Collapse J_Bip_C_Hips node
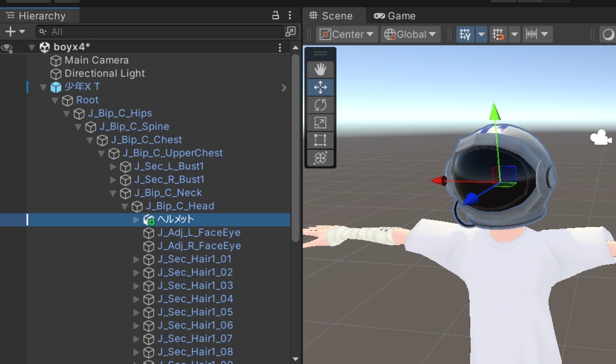Viewport: 616px width, 364px height. click(67, 114)
